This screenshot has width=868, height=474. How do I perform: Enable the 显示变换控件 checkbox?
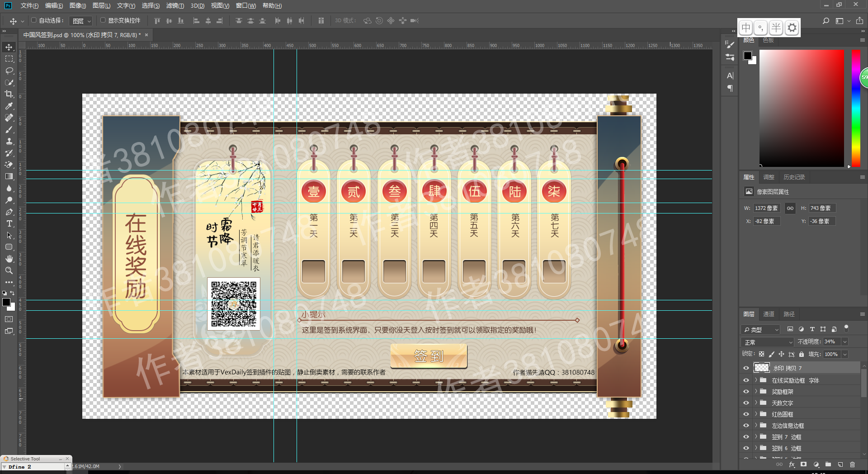click(103, 20)
